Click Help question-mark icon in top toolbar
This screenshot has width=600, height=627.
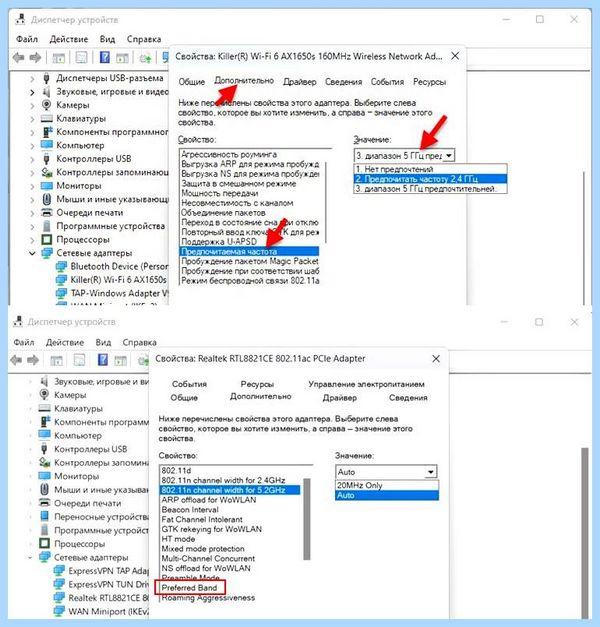pos(105,58)
